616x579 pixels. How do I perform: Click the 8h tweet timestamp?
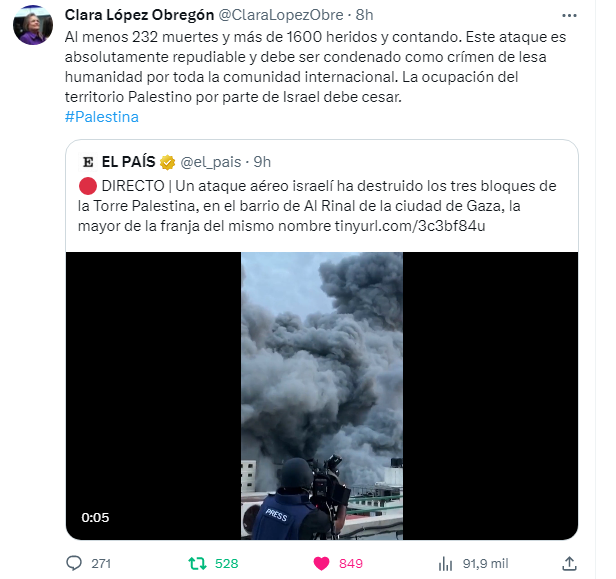(x=364, y=15)
